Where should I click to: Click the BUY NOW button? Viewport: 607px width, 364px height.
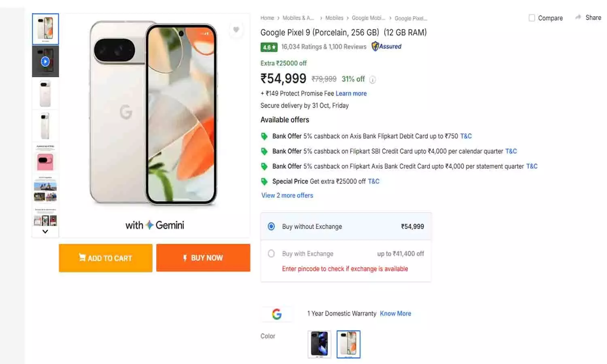[x=203, y=258]
